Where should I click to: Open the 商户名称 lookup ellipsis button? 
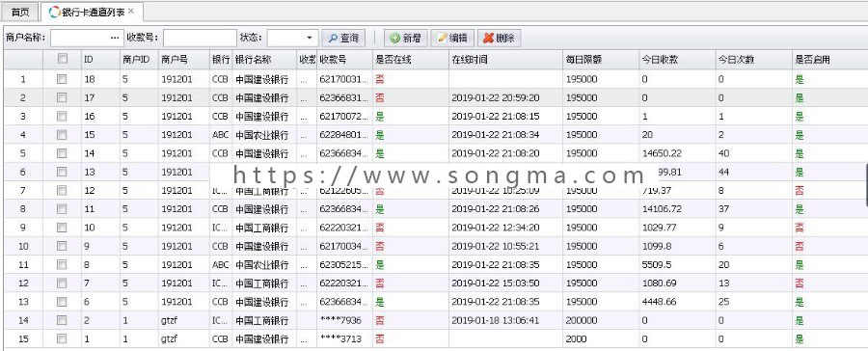coord(115,38)
